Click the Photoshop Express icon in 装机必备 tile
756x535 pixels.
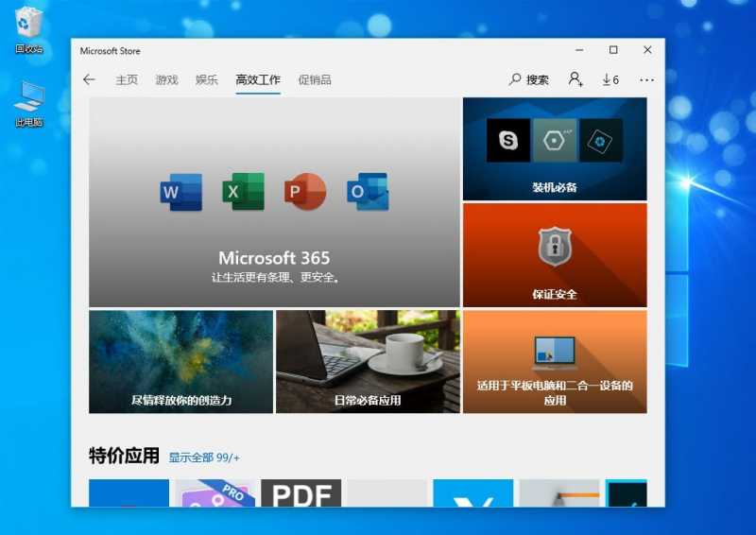coord(601,141)
